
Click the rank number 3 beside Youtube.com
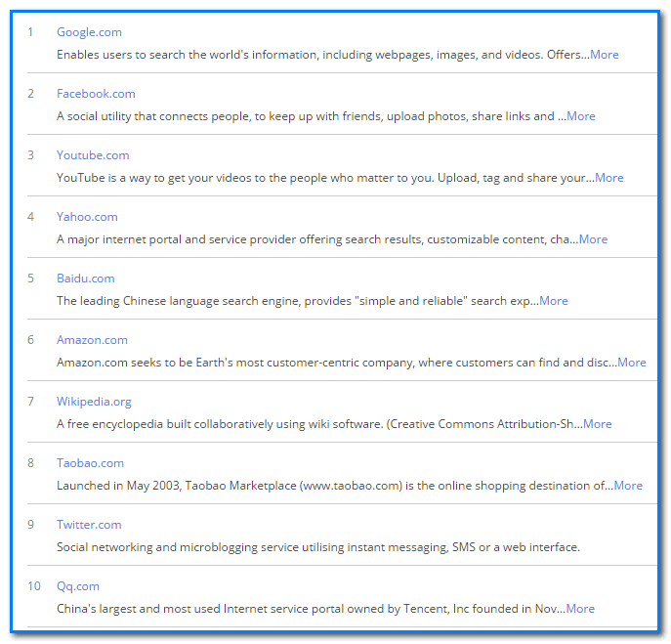tap(30, 155)
